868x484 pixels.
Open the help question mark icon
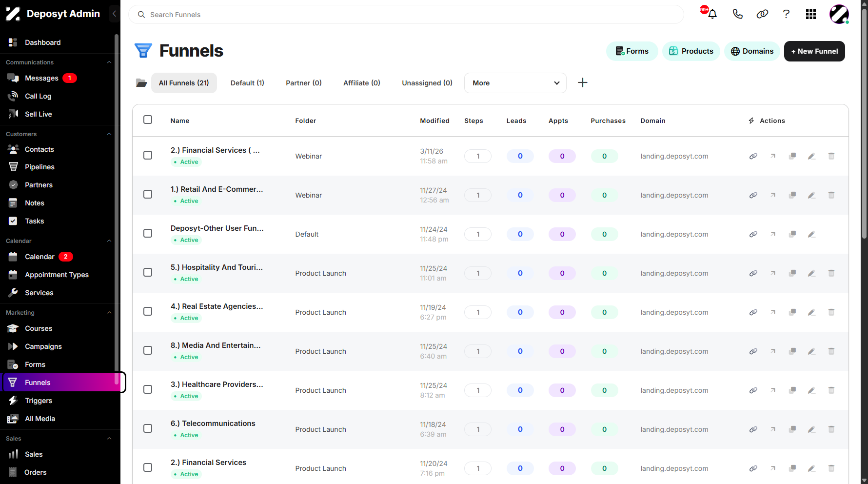click(786, 14)
